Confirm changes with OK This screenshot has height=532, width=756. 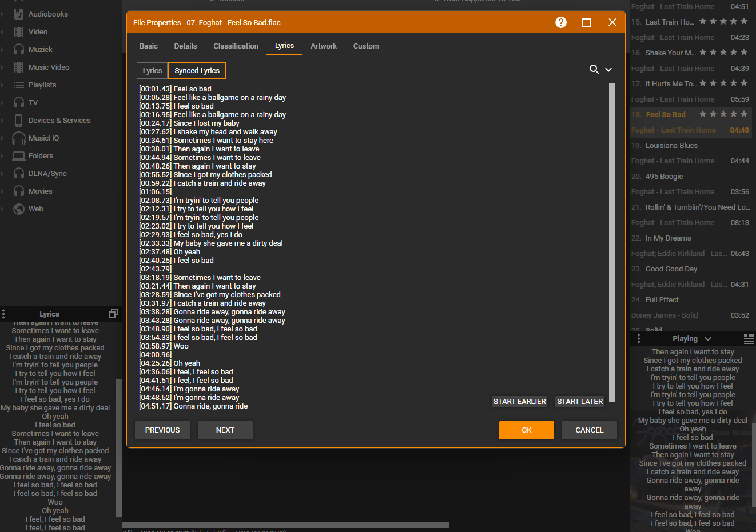pyautogui.click(x=527, y=430)
